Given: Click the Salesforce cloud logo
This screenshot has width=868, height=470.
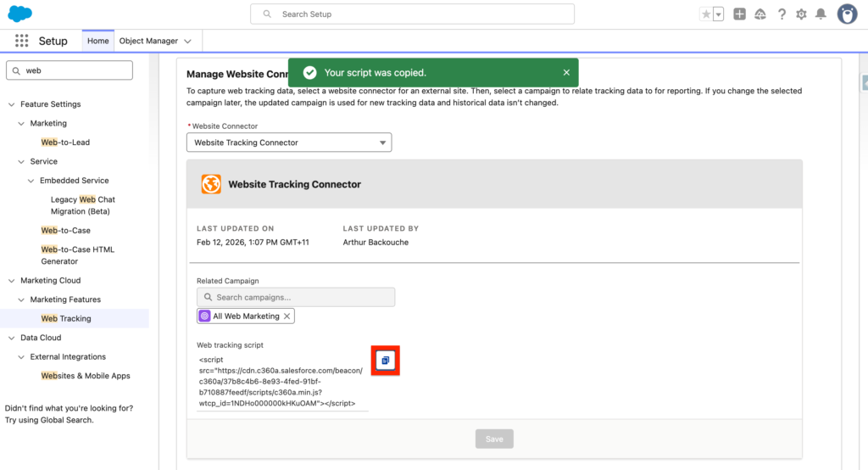Looking at the screenshot, I should 20,14.
